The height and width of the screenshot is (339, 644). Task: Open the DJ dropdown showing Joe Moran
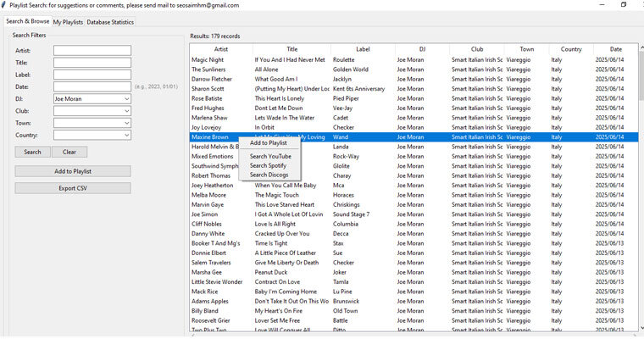coord(126,99)
